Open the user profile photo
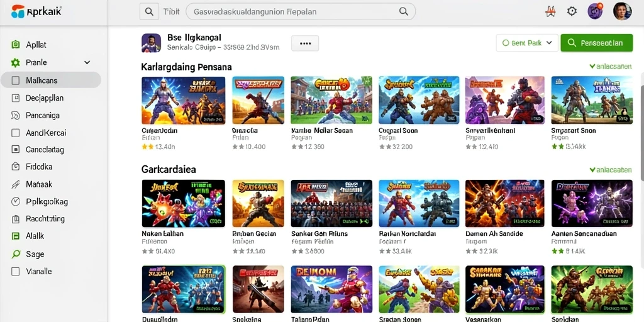This screenshot has height=322, width=644. (x=622, y=11)
